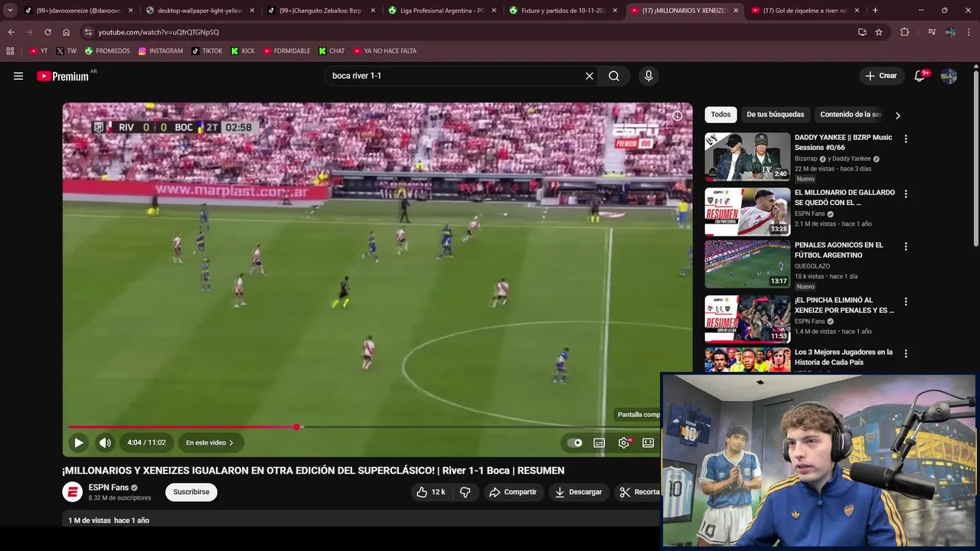This screenshot has width=980, height=551.
Task: Open the browser extensions puzzle icon
Action: pos(905,32)
